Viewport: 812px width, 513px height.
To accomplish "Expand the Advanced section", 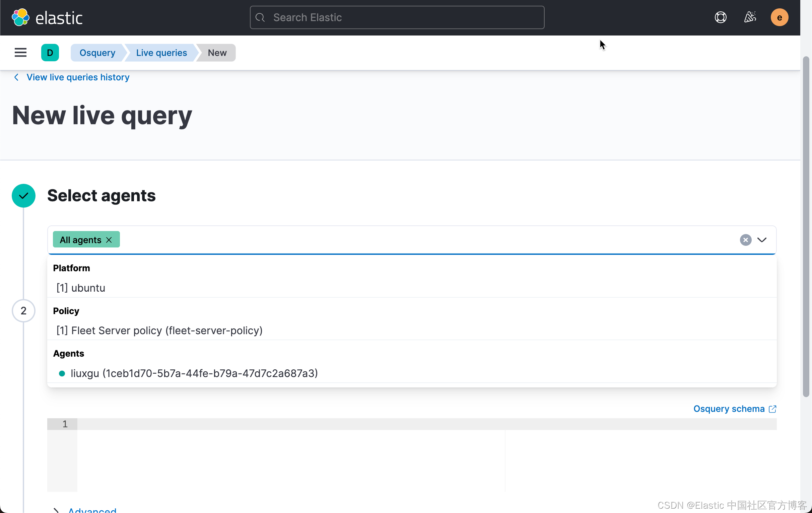I will (x=92, y=510).
